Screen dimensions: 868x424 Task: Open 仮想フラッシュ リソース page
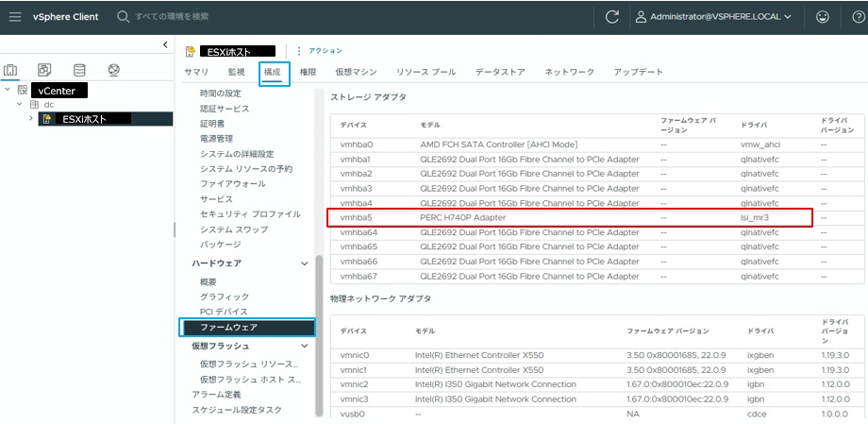(249, 365)
